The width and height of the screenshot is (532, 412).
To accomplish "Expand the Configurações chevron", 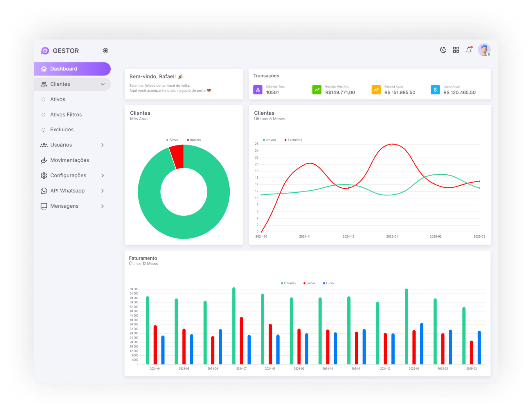I will tap(103, 175).
